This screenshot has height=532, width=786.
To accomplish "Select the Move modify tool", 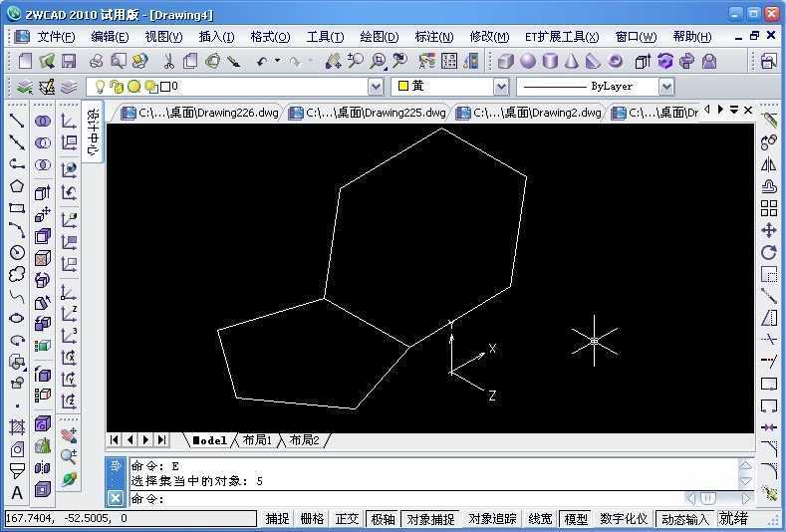I will 768,230.
